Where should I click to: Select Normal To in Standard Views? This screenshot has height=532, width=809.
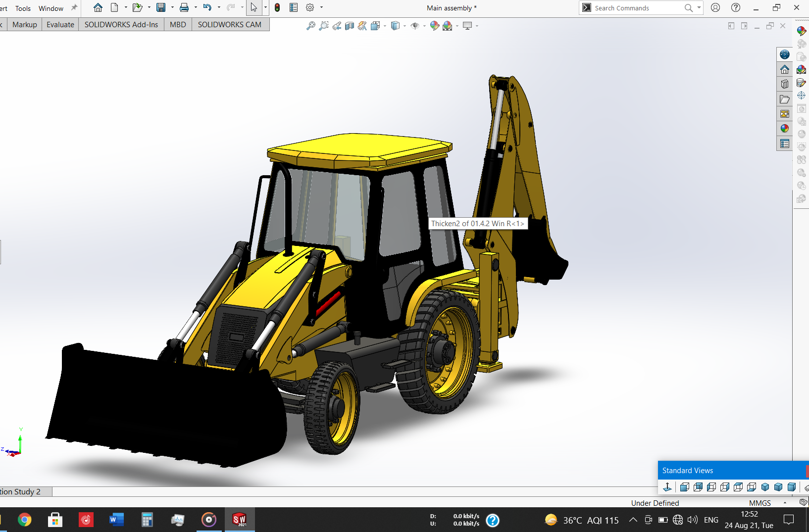click(667, 487)
